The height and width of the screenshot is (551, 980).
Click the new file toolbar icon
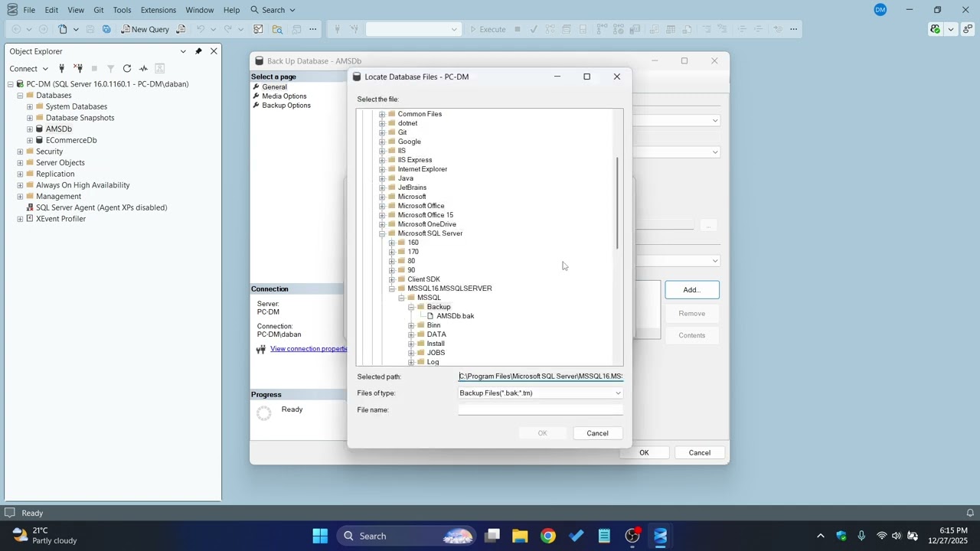pyautogui.click(x=63, y=29)
